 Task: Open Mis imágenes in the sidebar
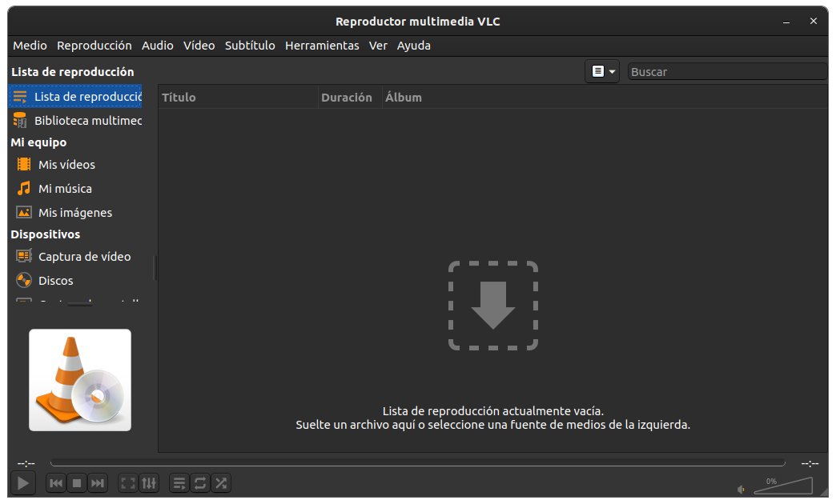click(23, 212)
